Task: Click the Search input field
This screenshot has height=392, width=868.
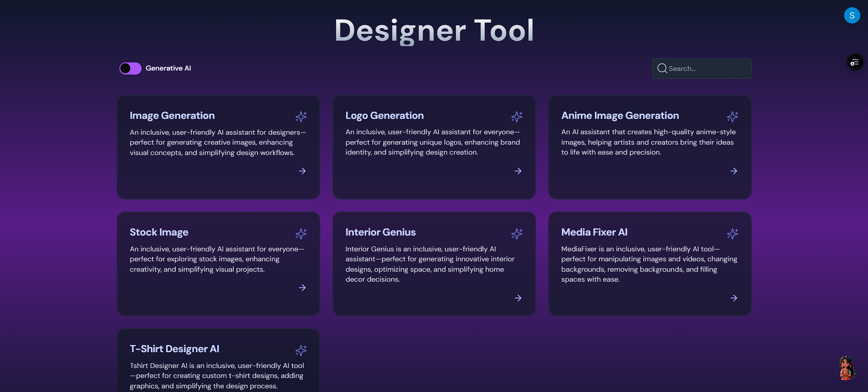Action: (702, 68)
